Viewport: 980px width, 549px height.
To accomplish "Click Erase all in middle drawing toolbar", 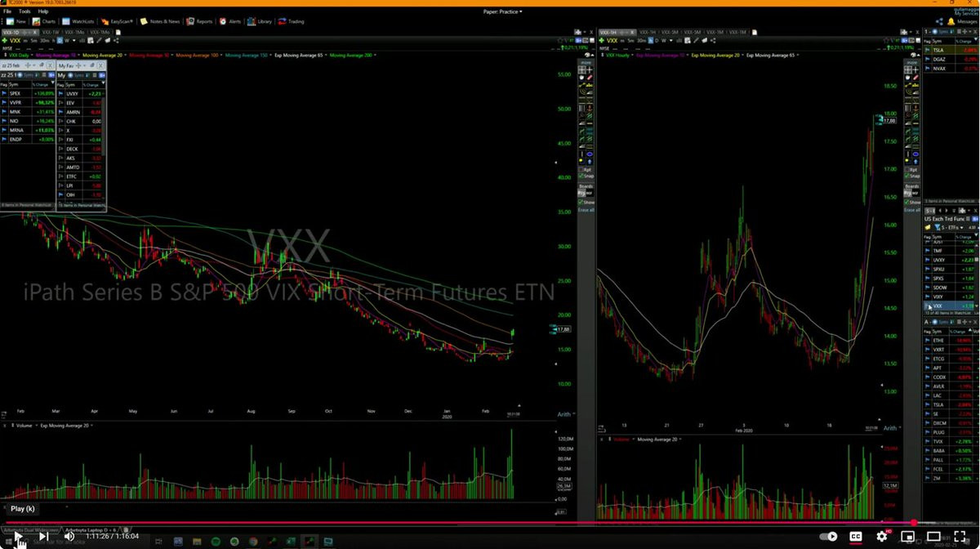I will [x=586, y=210].
